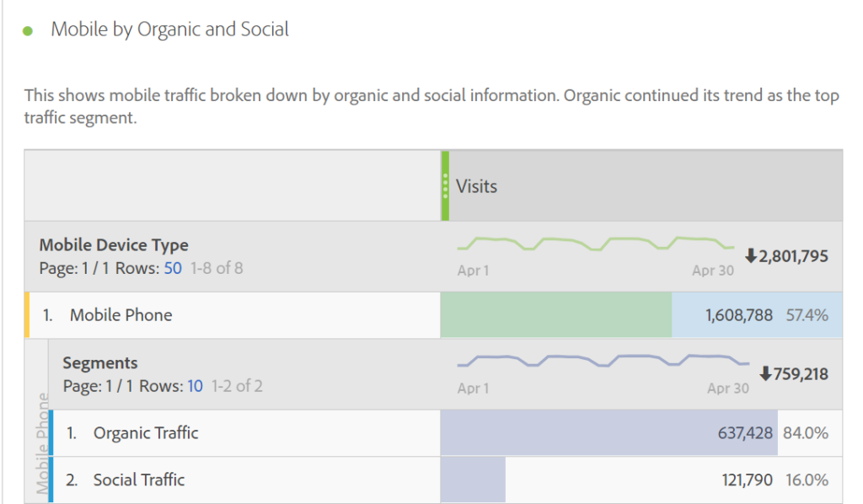Click the Segments breakdown header

(100, 363)
